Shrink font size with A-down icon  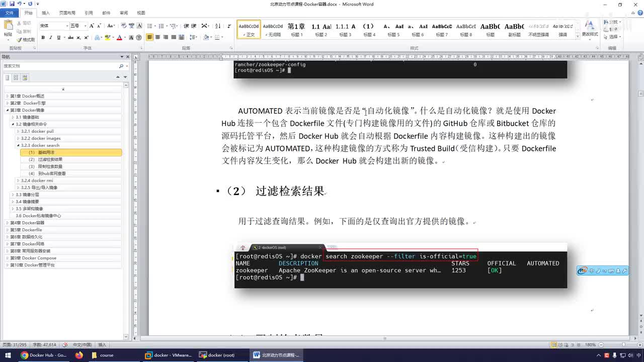click(x=98, y=26)
